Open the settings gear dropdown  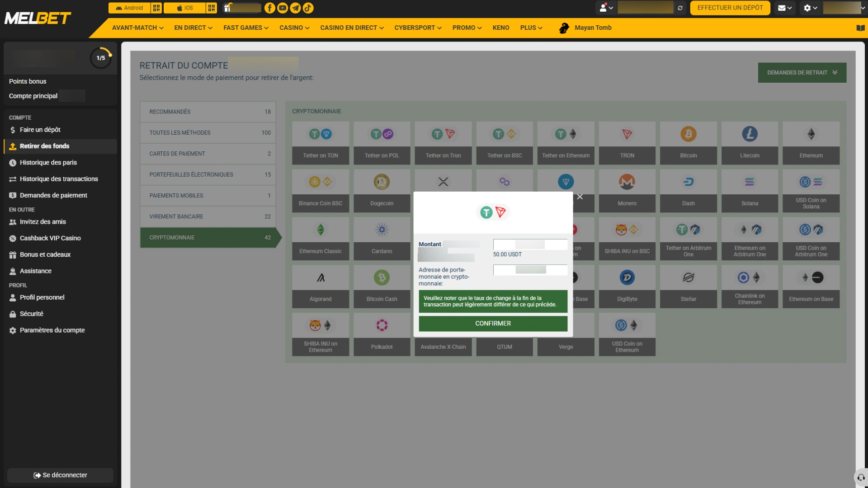point(810,8)
